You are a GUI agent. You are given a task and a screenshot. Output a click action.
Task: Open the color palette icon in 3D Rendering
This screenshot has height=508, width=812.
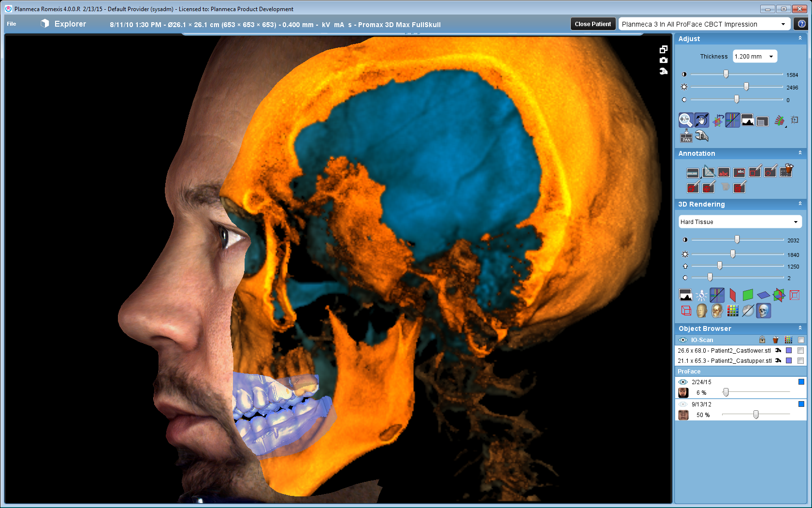pyautogui.click(x=733, y=311)
